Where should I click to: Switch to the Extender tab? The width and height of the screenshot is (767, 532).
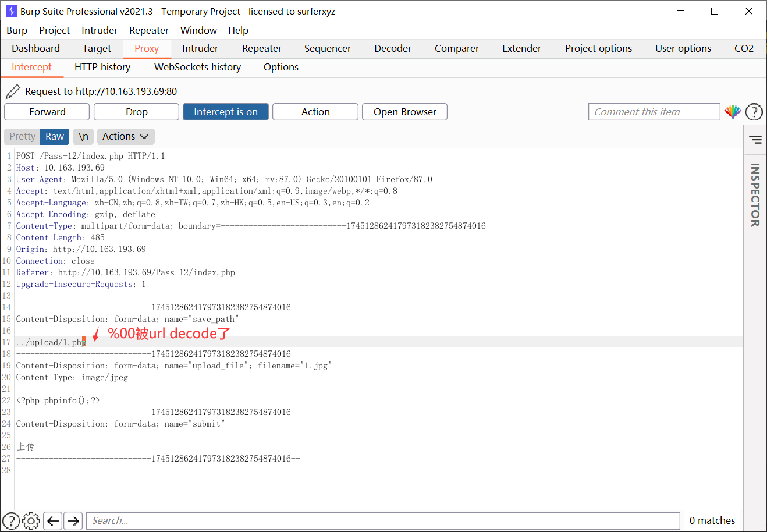(522, 48)
